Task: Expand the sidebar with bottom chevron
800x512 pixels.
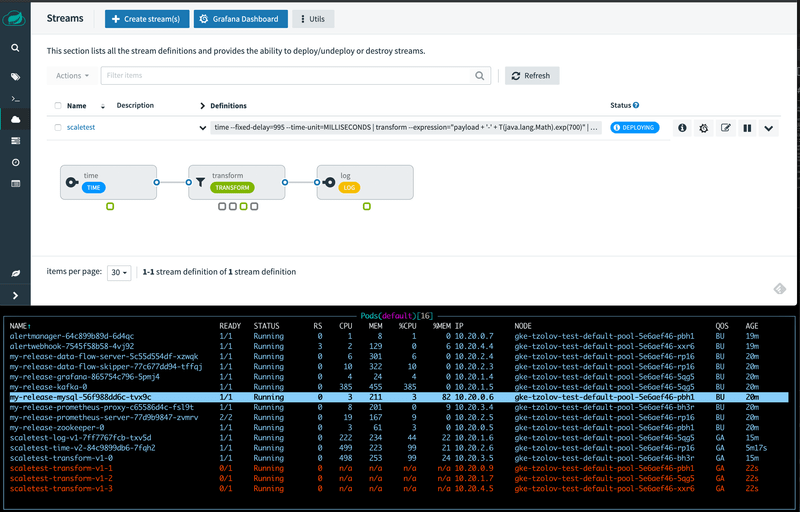Action: click(15, 295)
